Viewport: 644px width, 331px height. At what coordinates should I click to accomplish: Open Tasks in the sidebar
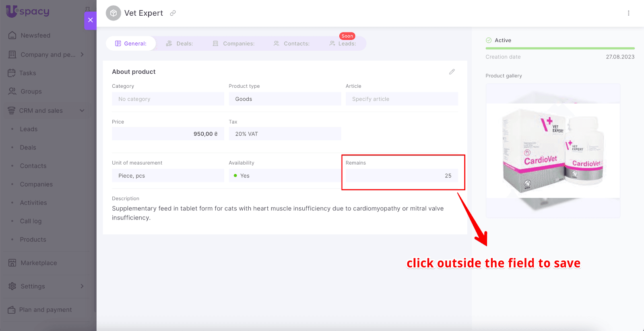click(27, 73)
